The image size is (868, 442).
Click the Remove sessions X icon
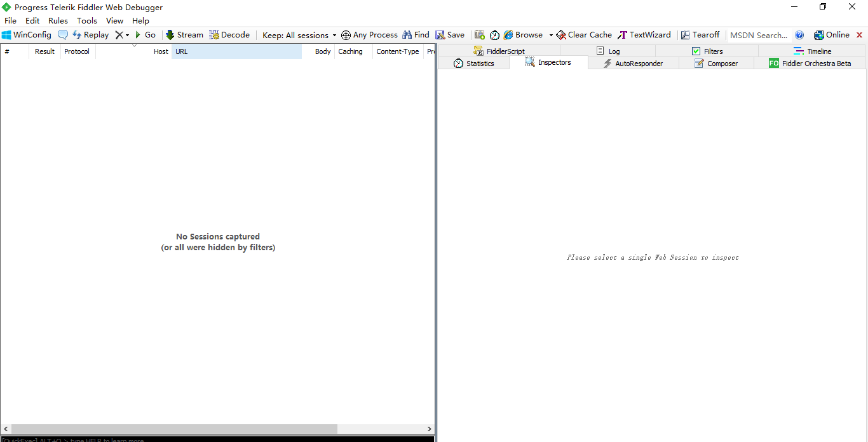119,35
